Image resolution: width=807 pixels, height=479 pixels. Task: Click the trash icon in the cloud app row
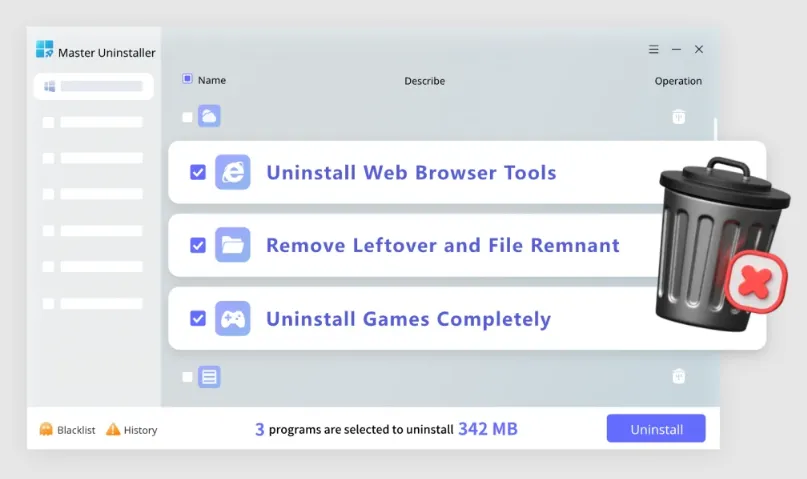pyautogui.click(x=678, y=117)
